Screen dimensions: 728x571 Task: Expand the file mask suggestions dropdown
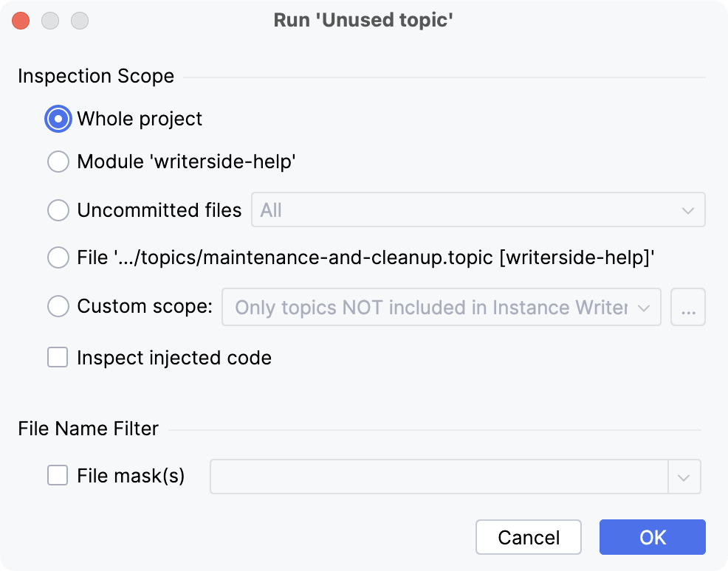(x=455, y=477)
